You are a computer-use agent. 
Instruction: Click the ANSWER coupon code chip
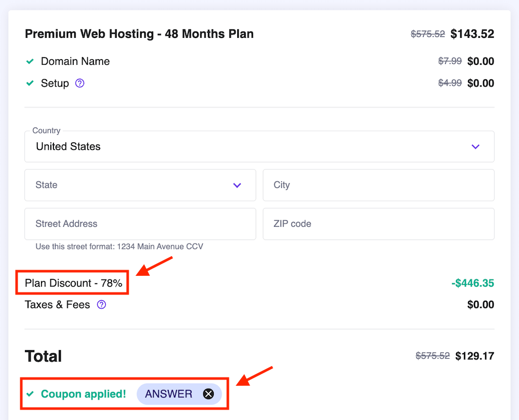click(x=169, y=394)
